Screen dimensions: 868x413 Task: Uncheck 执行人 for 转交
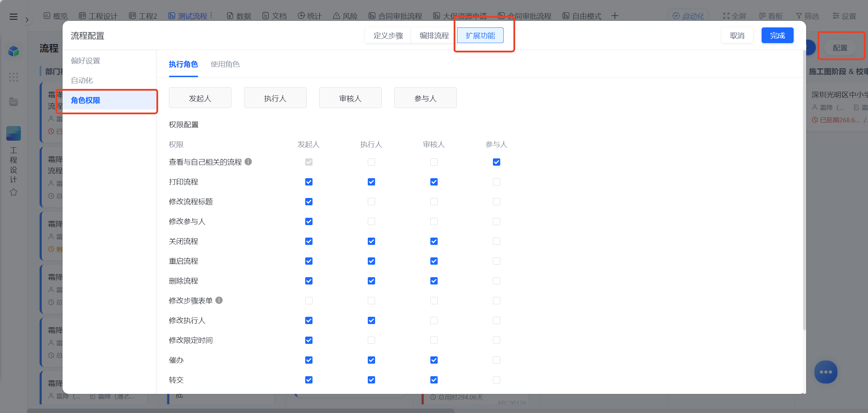coord(371,380)
